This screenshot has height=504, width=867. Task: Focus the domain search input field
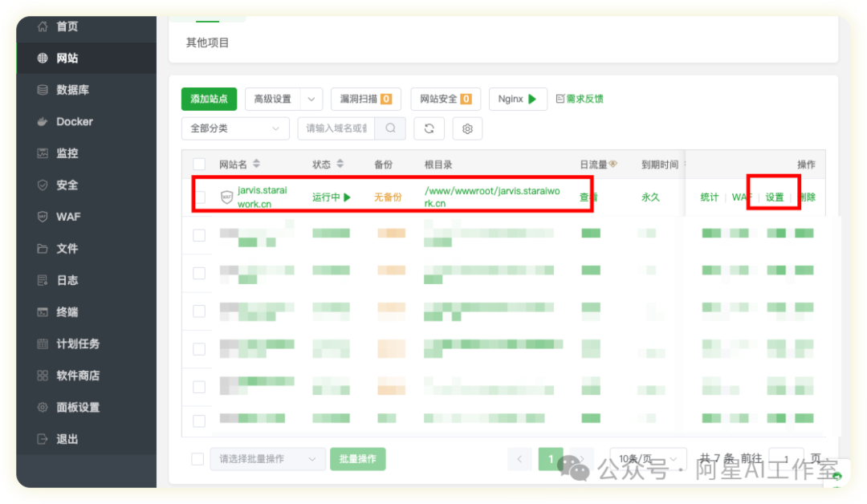(336, 128)
